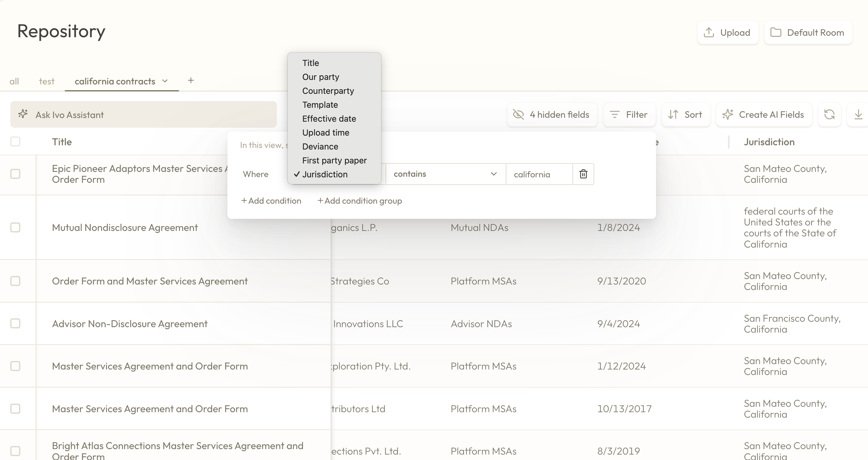Click the export download icon

pos(859,114)
